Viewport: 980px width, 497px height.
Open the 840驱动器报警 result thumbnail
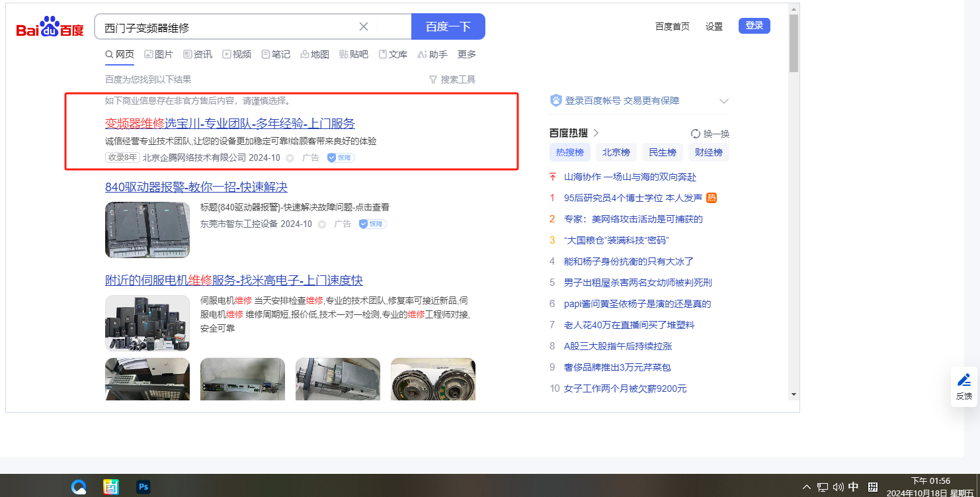(x=147, y=230)
